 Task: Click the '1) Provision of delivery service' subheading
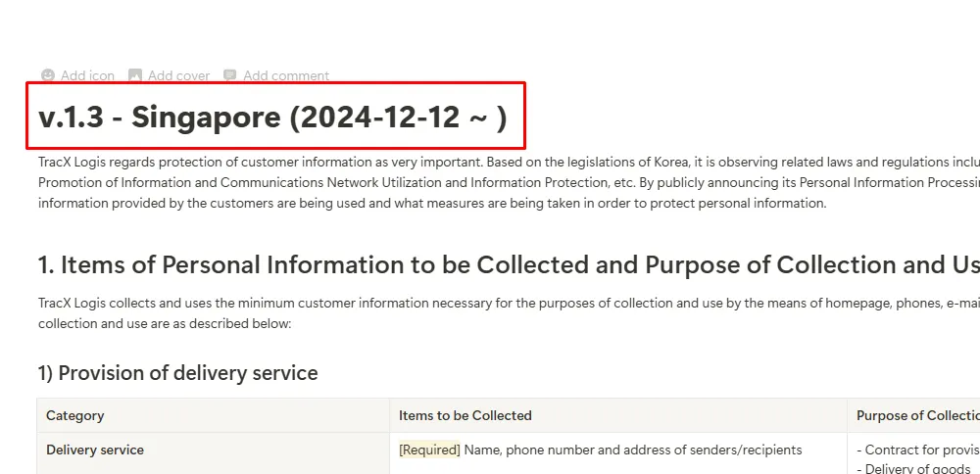pos(177,373)
